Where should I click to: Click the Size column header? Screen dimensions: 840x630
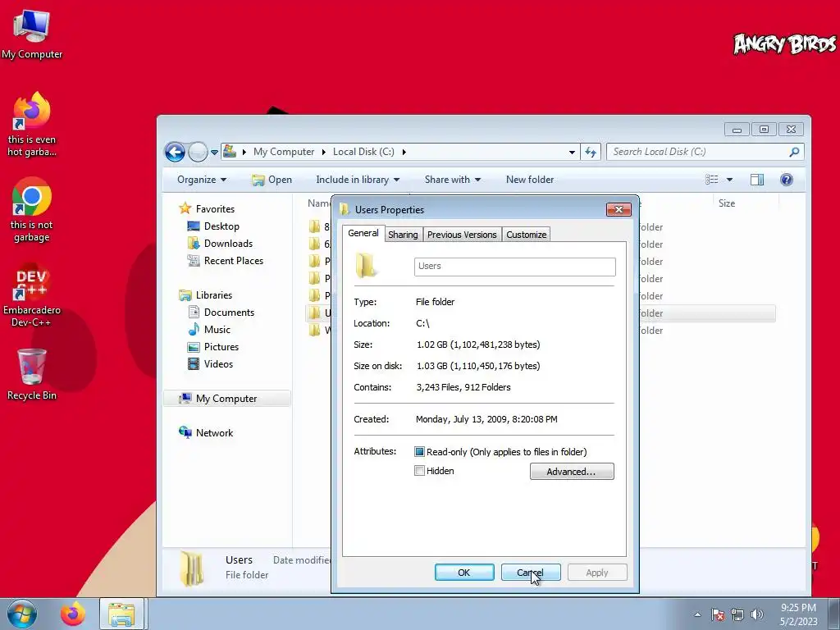746,203
